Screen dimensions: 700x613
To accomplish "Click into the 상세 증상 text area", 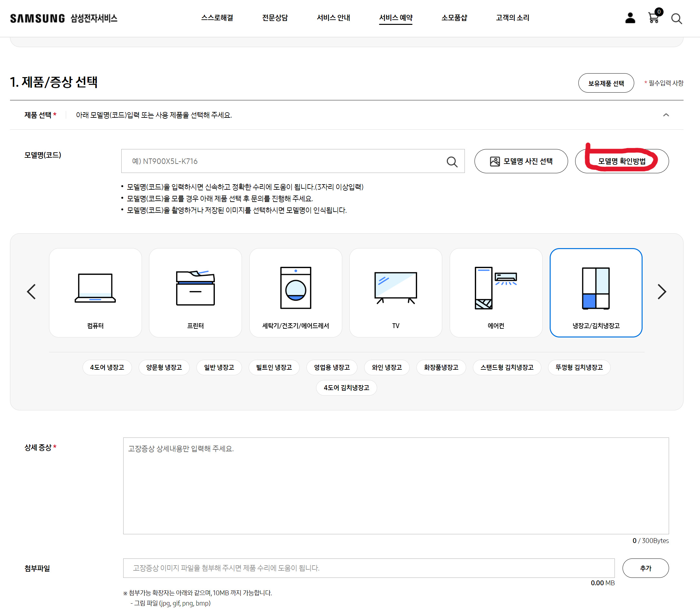I will coord(396,486).
